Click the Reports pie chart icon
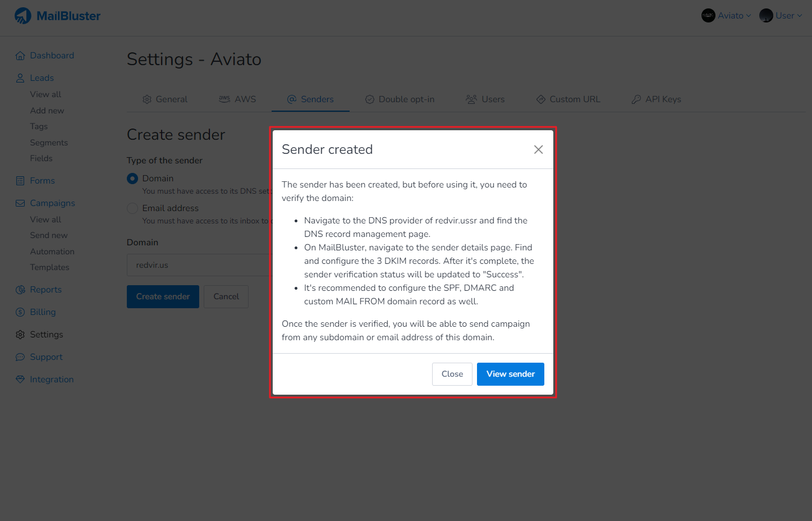This screenshot has width=812, height=521. coord(20,290)
